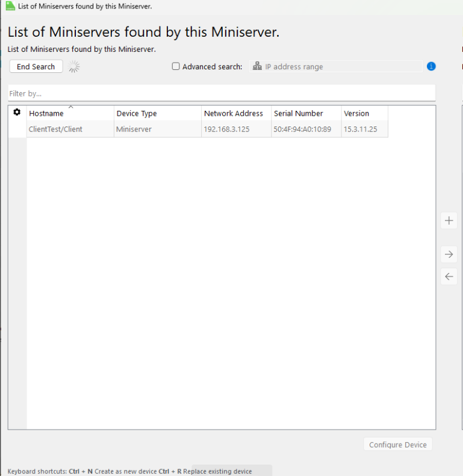Click the blue info icon
This screenshot has width=463, height=476.
pos(431,66)
